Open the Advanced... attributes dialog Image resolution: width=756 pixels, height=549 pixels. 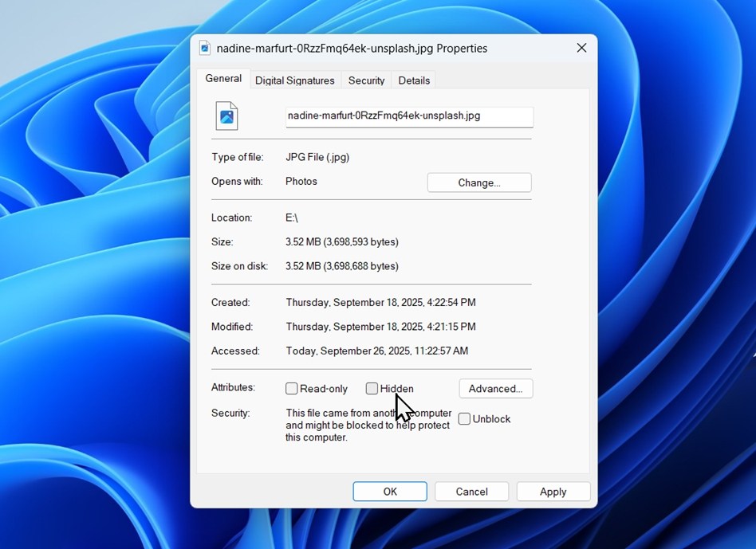[495, 389]
